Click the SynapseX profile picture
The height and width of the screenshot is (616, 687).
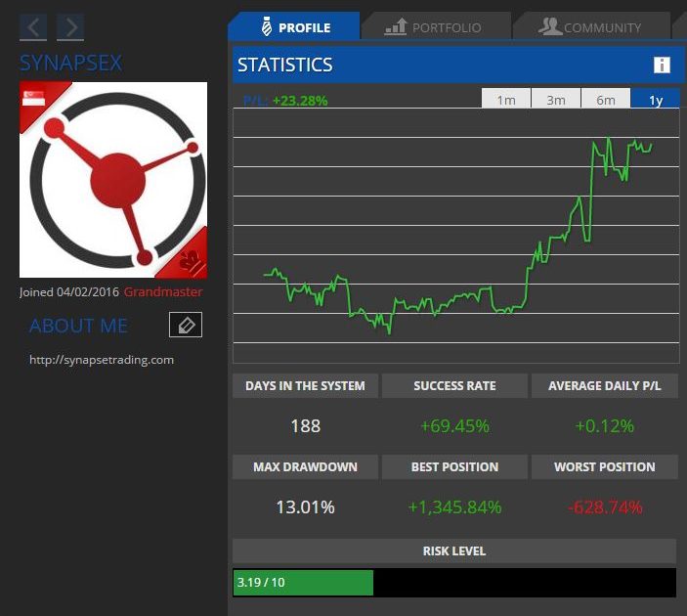click(113, 180)
